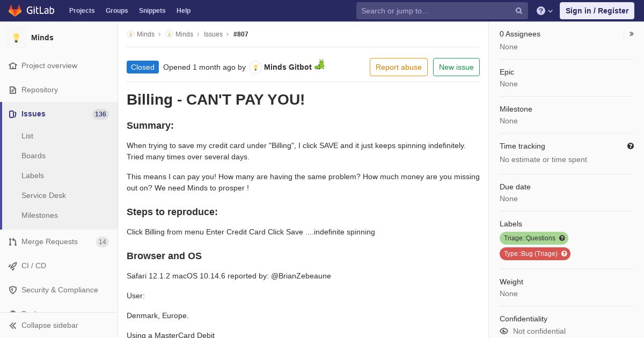Open the Issues sidebar section

(59, 114)
